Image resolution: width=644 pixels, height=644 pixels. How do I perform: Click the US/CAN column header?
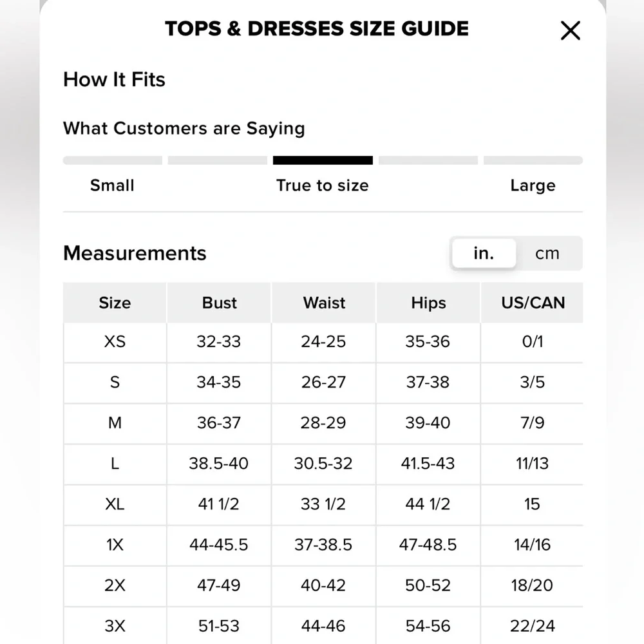(x=533, y=303)
